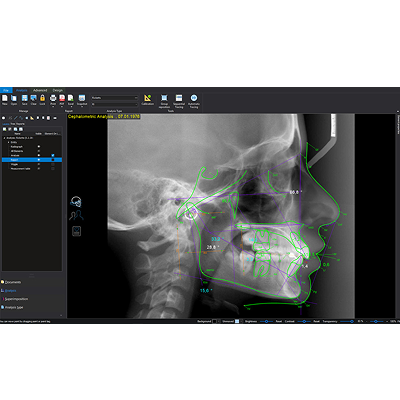Image resolution: width=400 pixels, height=400 pixels.
Task: Toggle visibility of the Analysis layer
Action: [39, 155]
